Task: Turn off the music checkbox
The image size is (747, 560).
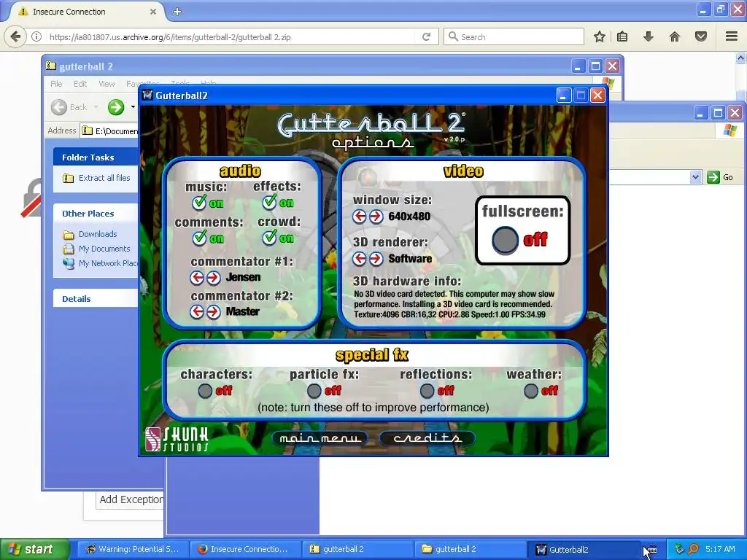Action: (199, 203)
